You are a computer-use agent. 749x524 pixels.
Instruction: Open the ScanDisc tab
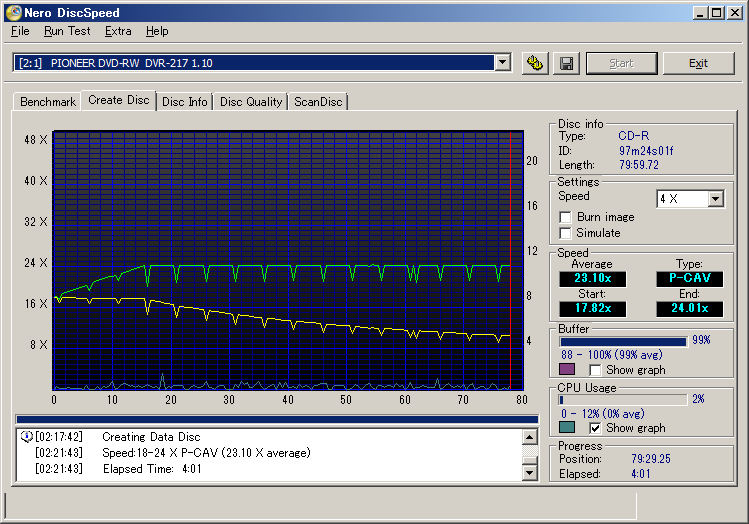click(x=318, y=102)
